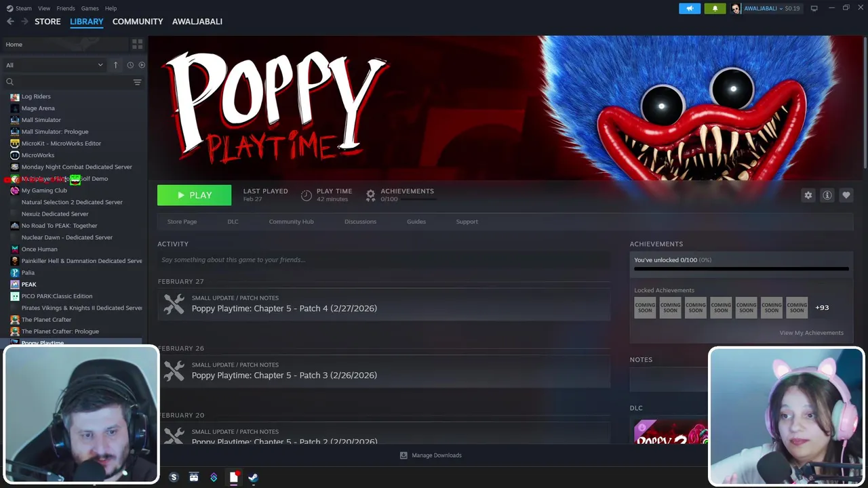The height and width of the screenshot is (488, 868).
Task: Click the Play Time clock icon
Action: point(307,195)
